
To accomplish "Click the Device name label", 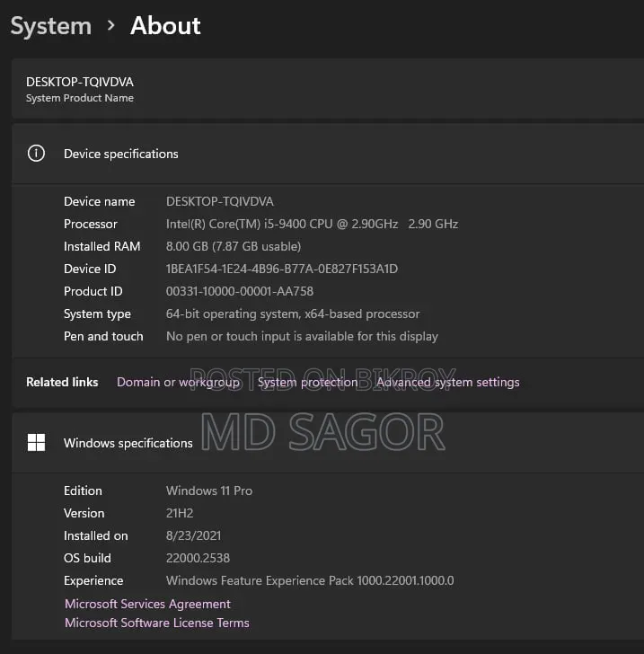I will tap(100, 201).
